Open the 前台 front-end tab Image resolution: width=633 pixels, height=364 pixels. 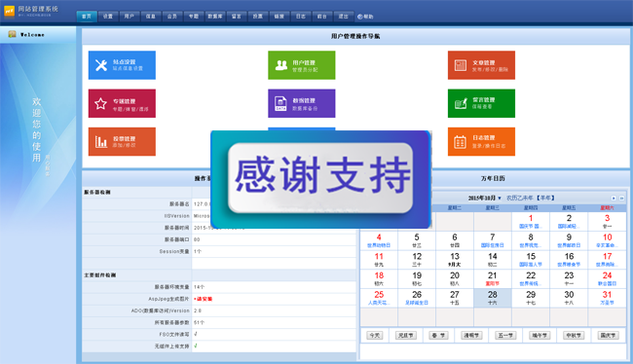[x=321, y=17]
